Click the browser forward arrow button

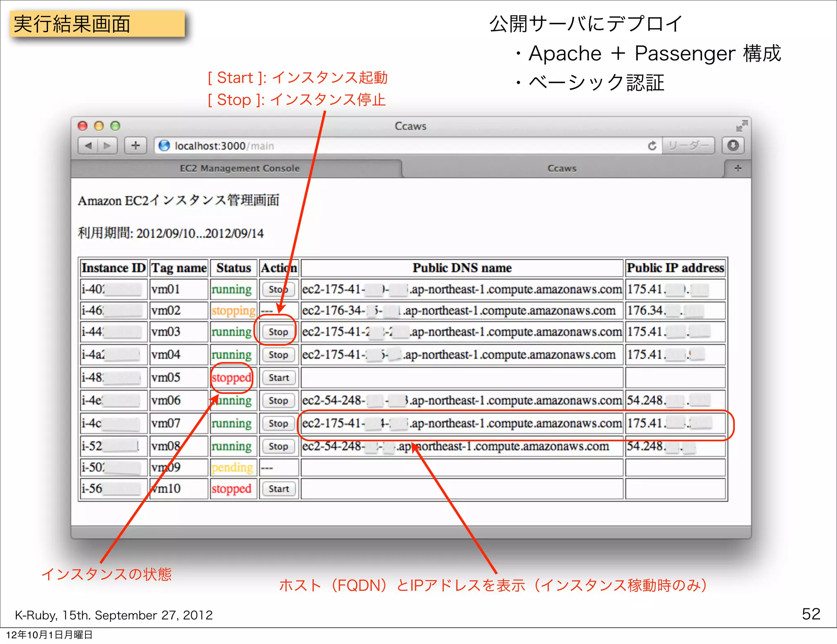pos(107,145)
